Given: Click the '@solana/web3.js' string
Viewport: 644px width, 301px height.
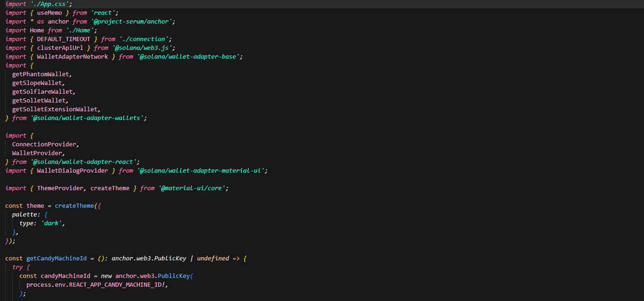Looking at the screenshot, I should click(142, 48).
